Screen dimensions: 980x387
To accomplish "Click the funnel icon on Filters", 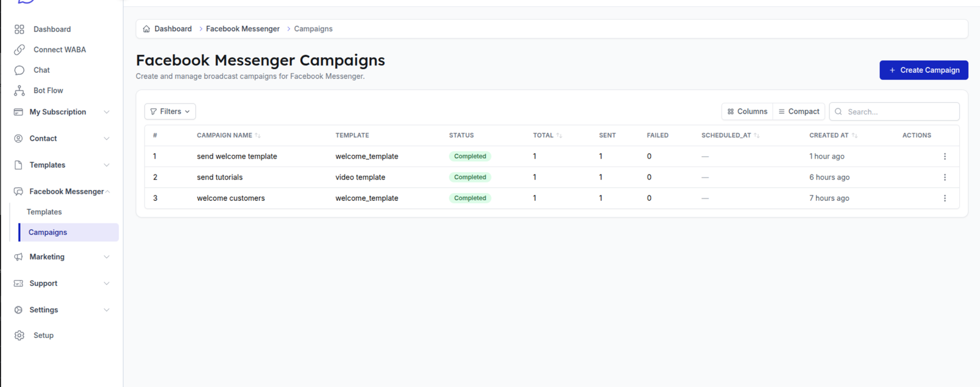I will pyautogui.click(x=153, y=111).
